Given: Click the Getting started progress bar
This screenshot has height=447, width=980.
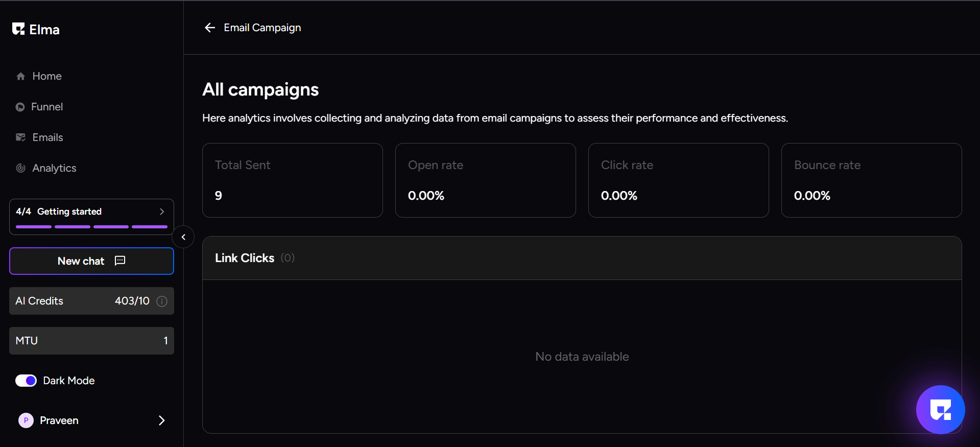Looking at the screenshot, I should pos(91,226).
